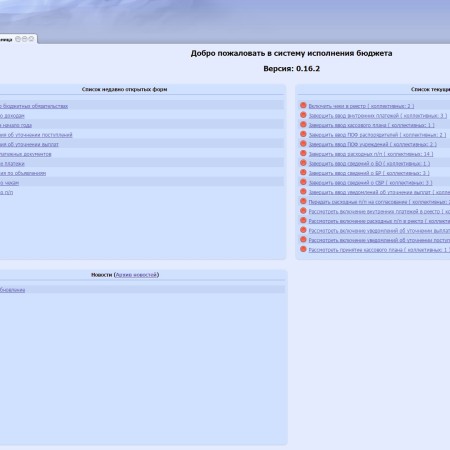Open recent form ending 'об уточнении поступлений'
The image size is (450, 450).
(36, 135)
